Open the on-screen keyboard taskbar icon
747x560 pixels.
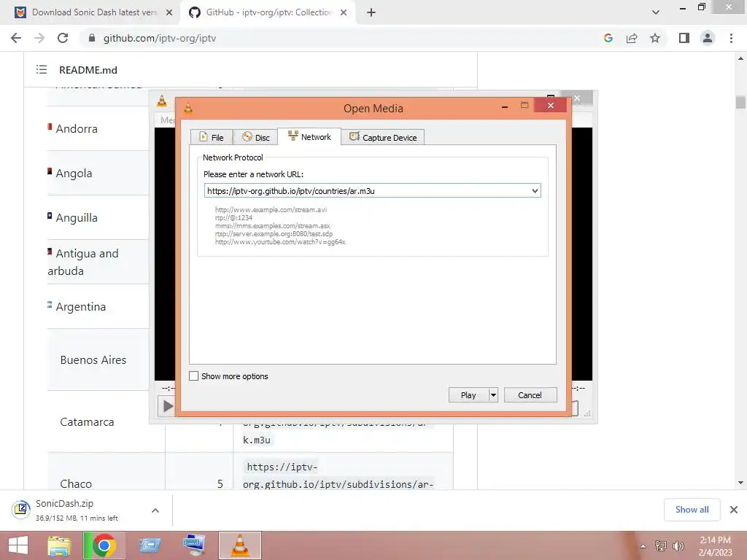(x=194, y=545)
